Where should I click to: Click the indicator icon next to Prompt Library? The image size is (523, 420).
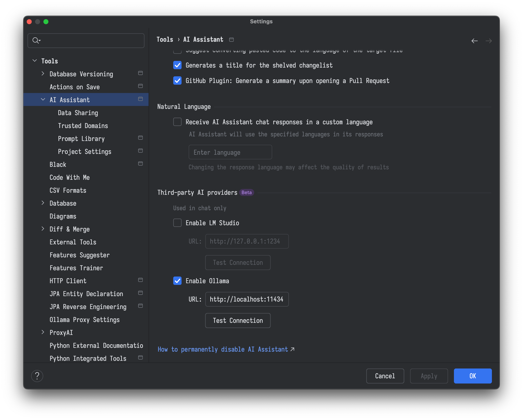coord(140,138)
